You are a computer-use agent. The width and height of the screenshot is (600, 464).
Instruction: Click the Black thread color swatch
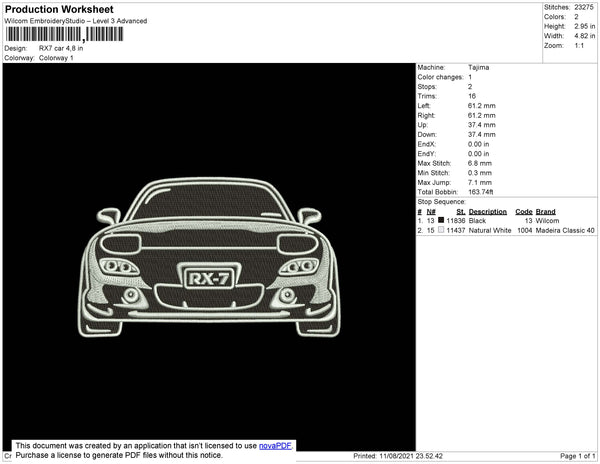441,220
